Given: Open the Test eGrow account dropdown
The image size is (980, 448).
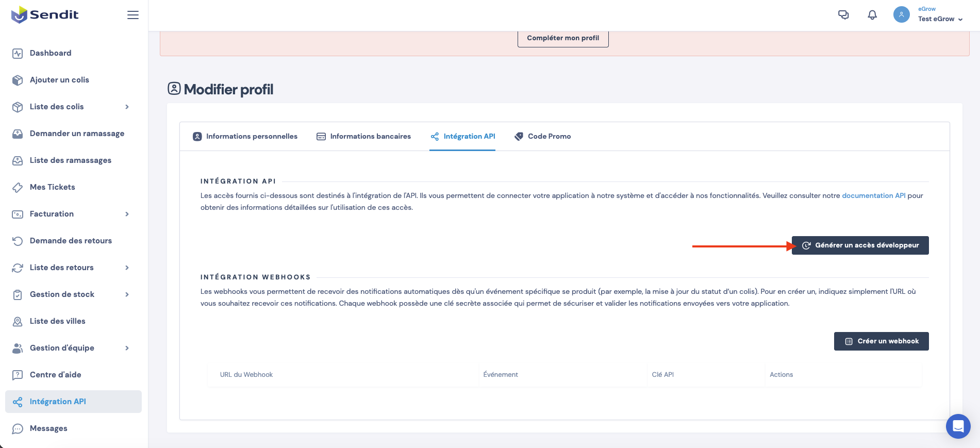Looking at the screenshot, I should [x=940, y=19].
